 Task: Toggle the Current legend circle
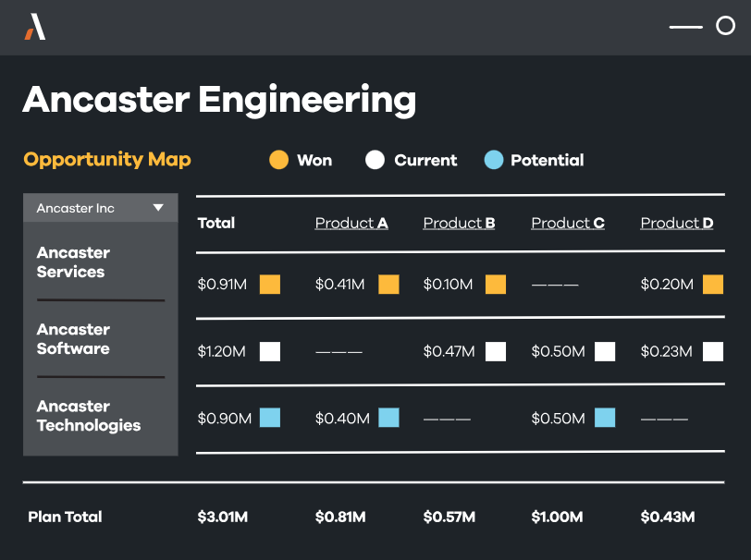click(375, 160)
